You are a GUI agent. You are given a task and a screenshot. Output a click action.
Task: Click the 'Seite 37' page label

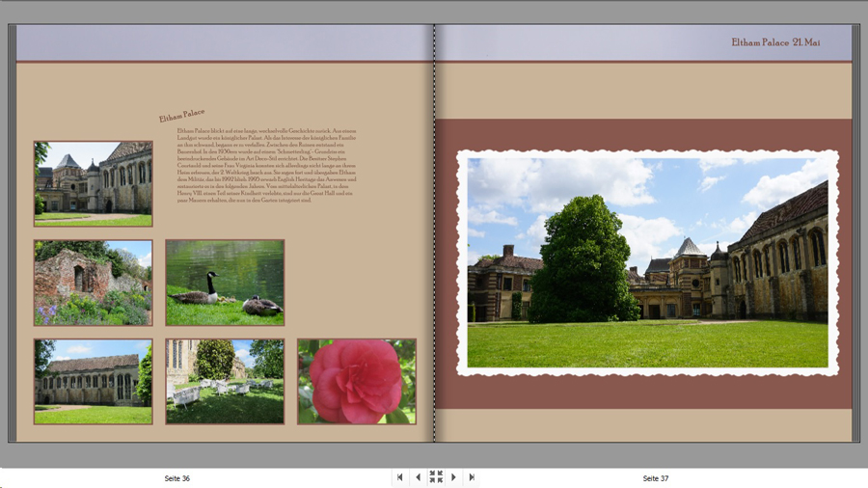click(x=656, y=478)
